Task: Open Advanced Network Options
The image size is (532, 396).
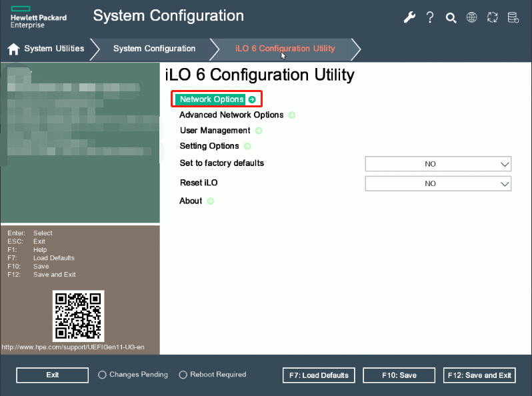Action: [231, 115]
